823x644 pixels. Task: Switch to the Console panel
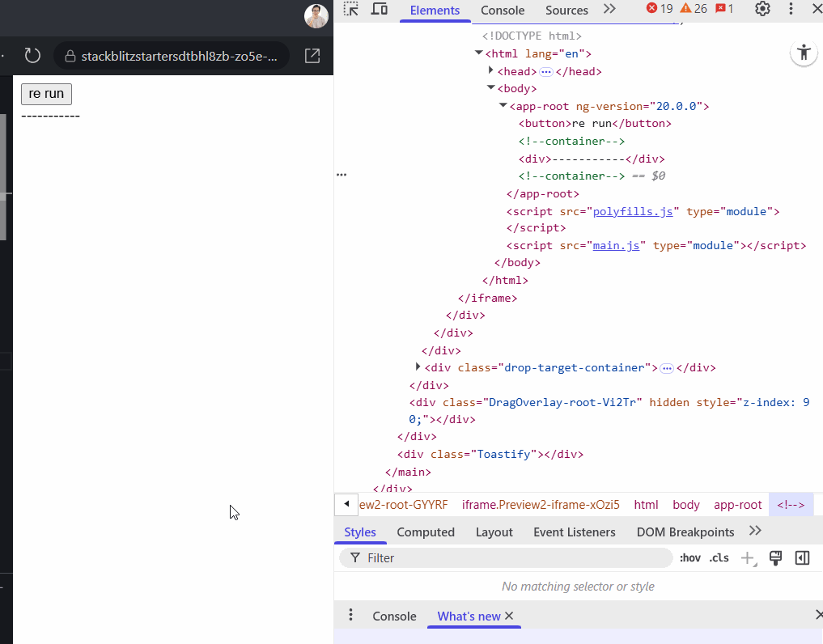click(x=503, y=11)
